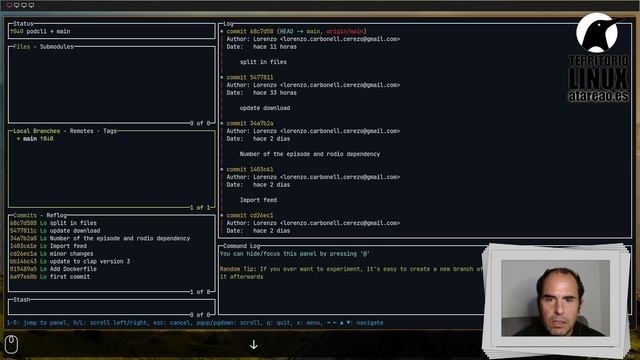Click 'commit 5477811' header in Log panel

tap(250, 78)
